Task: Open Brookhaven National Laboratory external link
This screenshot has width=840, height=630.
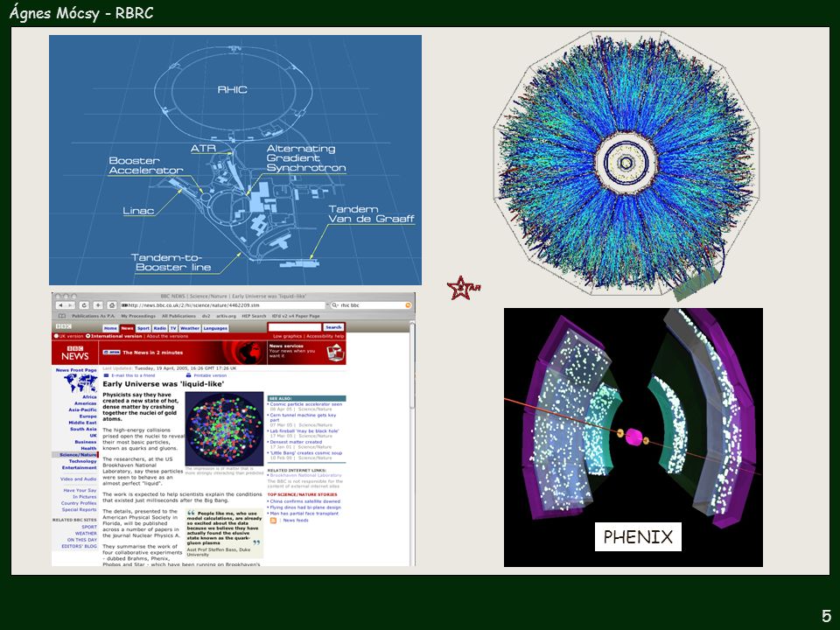Action: (x=305, y=475)
